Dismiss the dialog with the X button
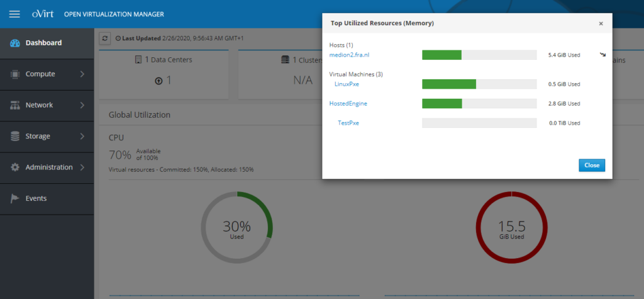644x299 pixels. (601, 23)
